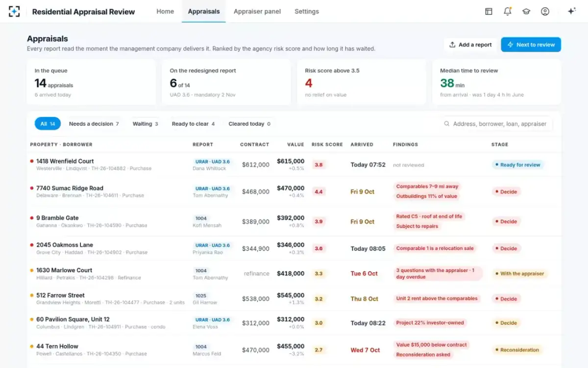The height and width of the screenshot is (368, 588).
Task: Open the notifications bell
Action: 508,11
